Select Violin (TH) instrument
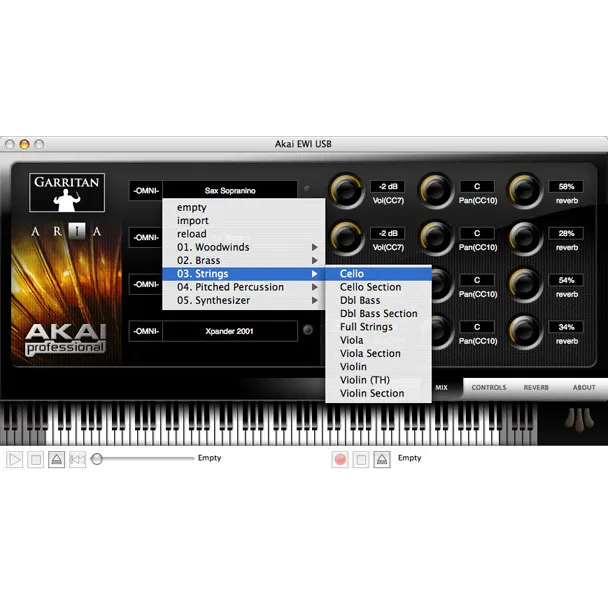Viewport: 608px width, 608px height. 378,380
